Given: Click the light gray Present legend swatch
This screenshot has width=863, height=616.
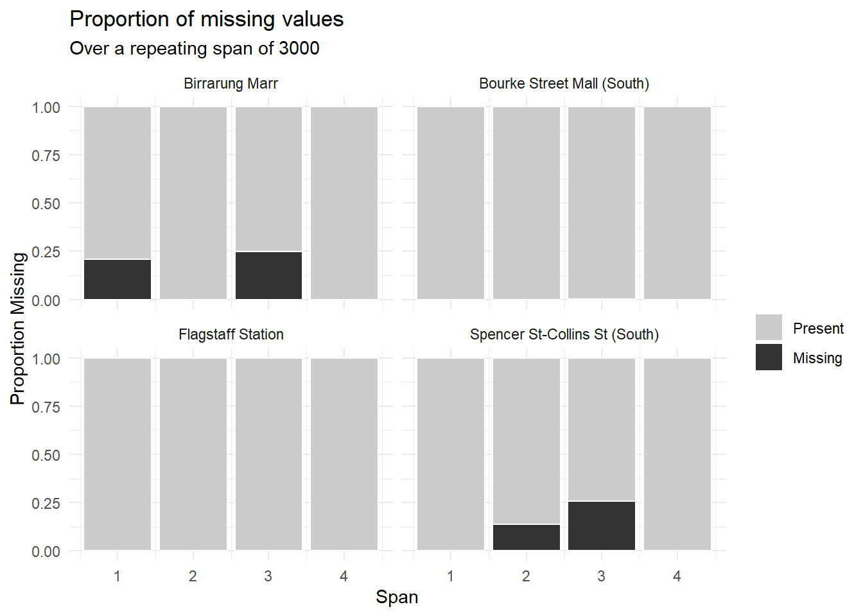Looking at the screenshot, I should click(769, 327).
